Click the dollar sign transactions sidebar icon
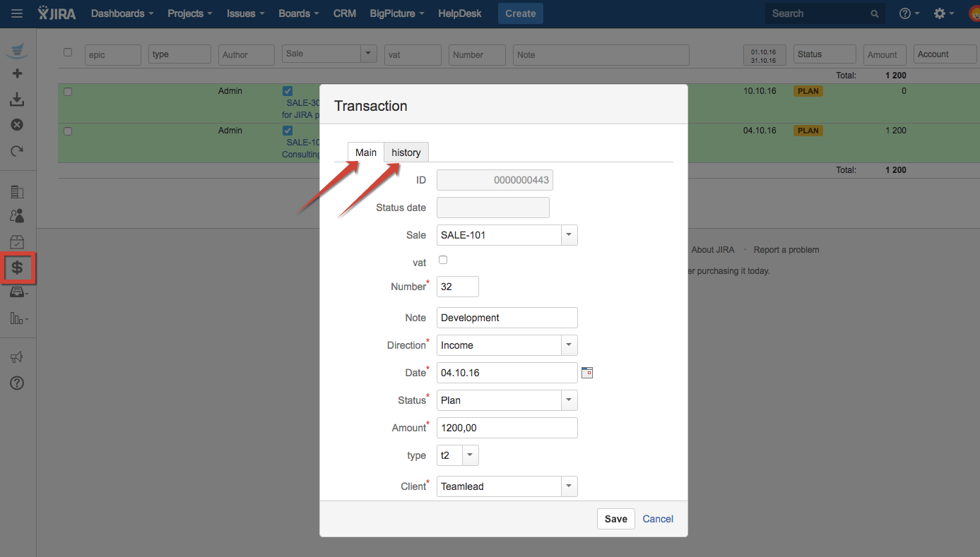Screen dimensions: 980x557 coord(18,268)
